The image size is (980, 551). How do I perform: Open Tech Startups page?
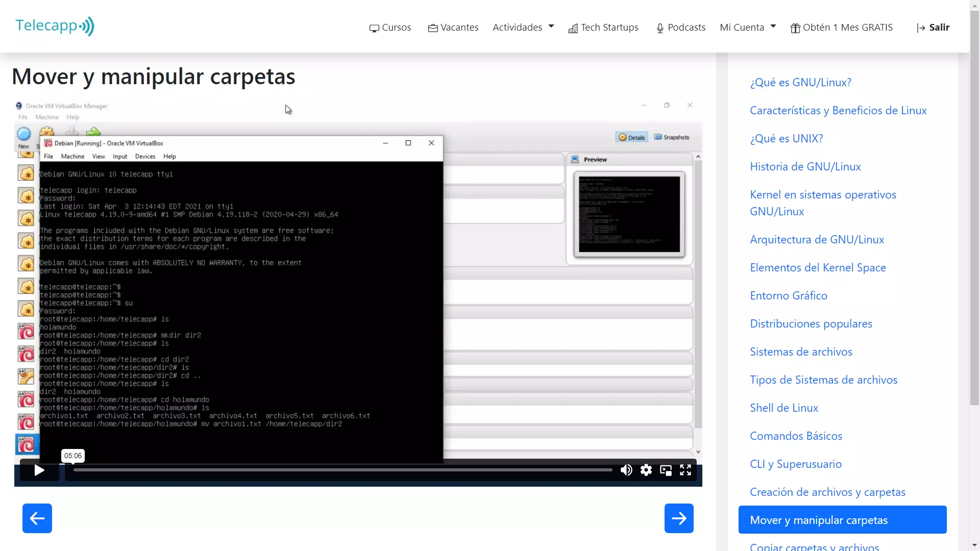[603, 28]
